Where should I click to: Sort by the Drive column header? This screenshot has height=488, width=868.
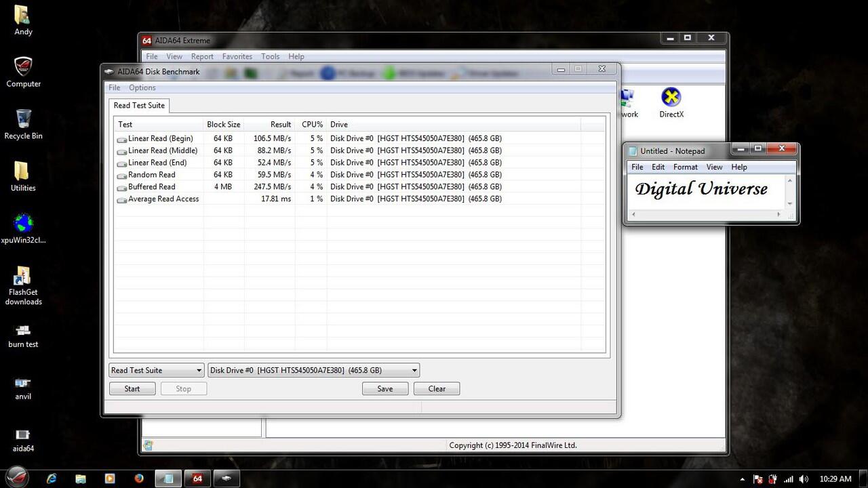[x=454, y=124]
